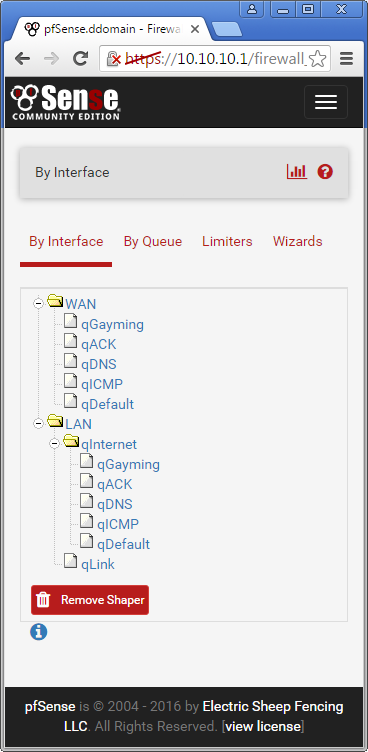Open the Limiters tab

[x=227, y=241]
